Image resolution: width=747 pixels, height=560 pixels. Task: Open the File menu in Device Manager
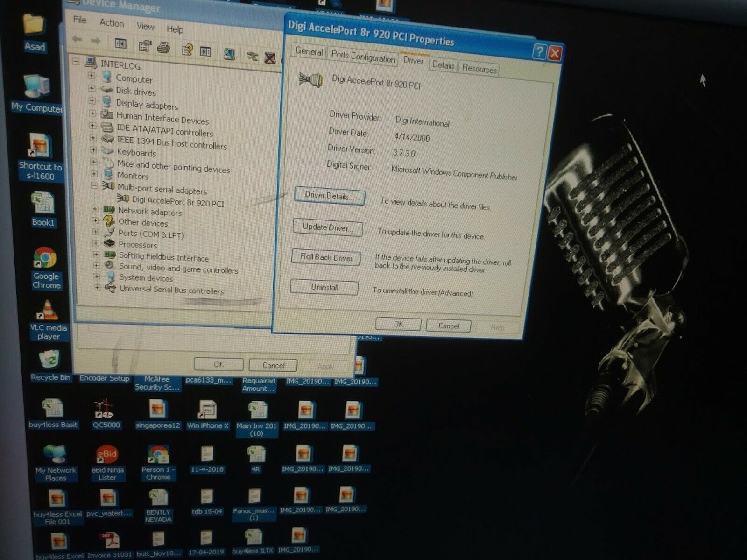click(x=80, y=20)
